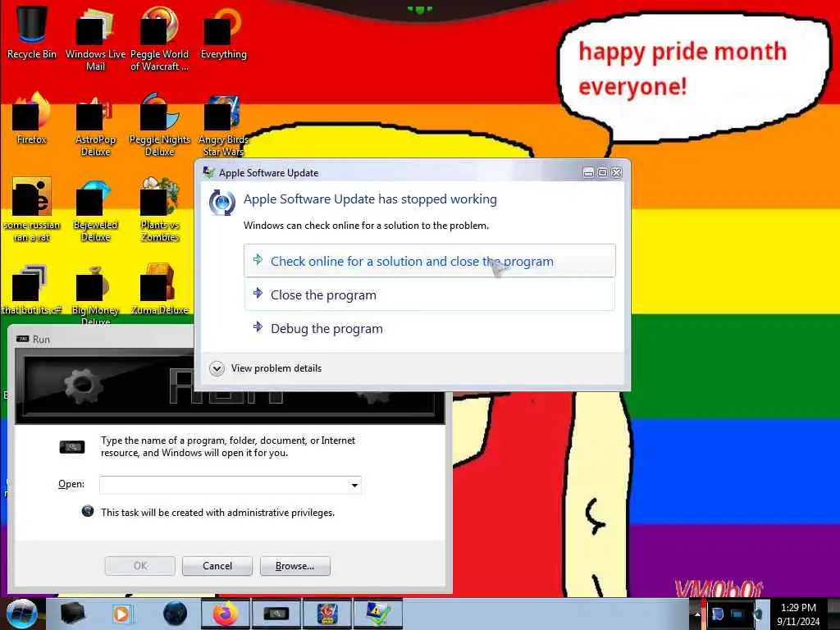
Task: Click Cancel in the Run dialog
Action: coord(217,566)
